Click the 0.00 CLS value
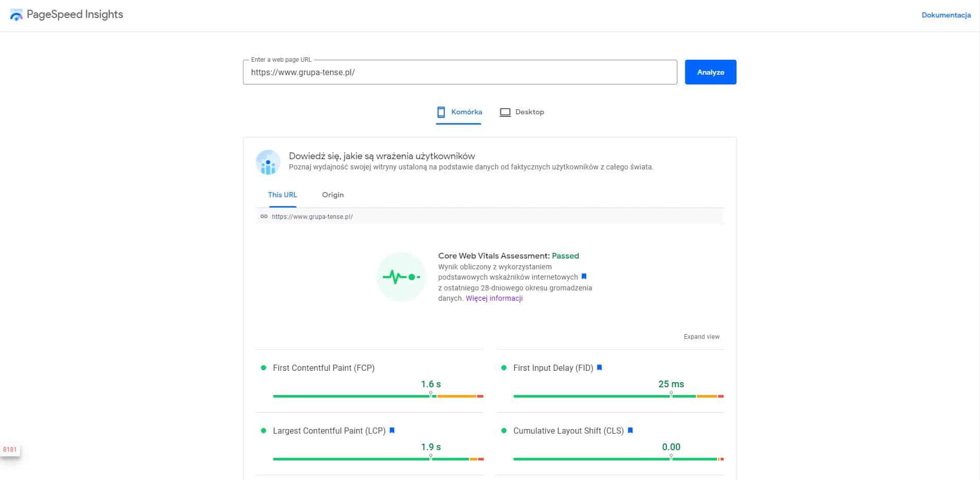Screen dimensions: 980x480 pos(671,447)
